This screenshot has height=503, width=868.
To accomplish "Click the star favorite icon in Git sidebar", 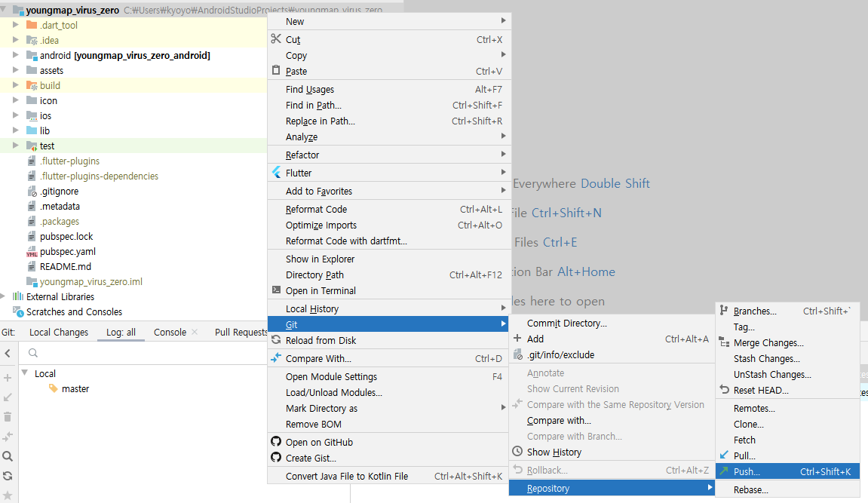I will [8, 495].
